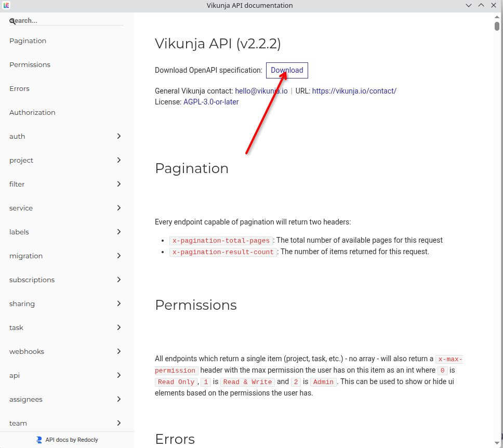Image resolution: width=503 pixels, height=448 pixels.
Task: Maximize the window with up-chevron button
Action: [x=481, y=5]
